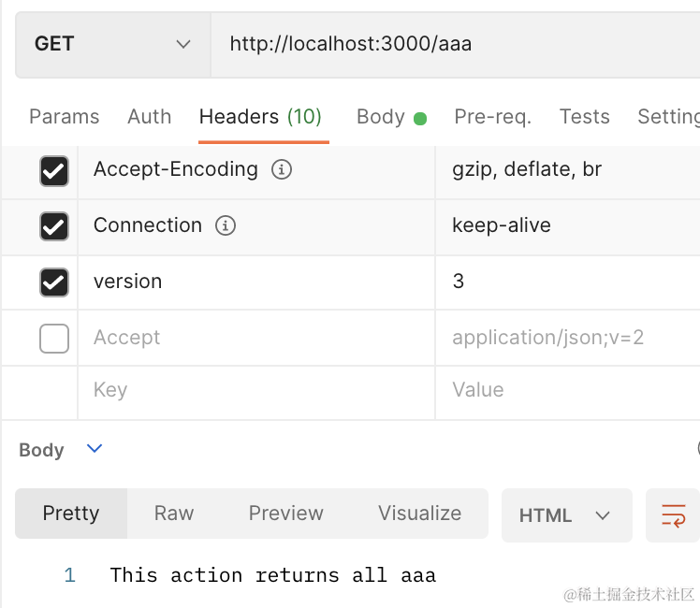Go to the Pre-req. tab
Viewport: 700px width, 608px height.
click(x=492, y=117)
